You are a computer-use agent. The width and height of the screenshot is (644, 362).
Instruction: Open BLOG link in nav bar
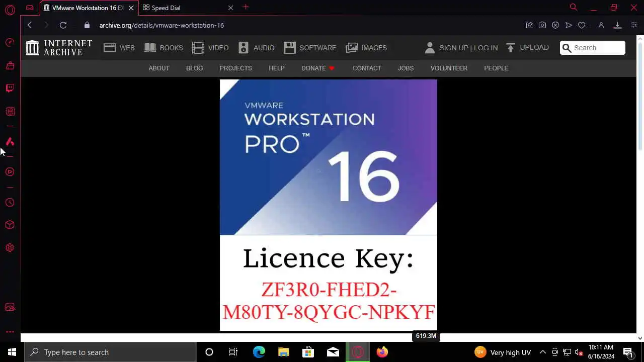194,68
